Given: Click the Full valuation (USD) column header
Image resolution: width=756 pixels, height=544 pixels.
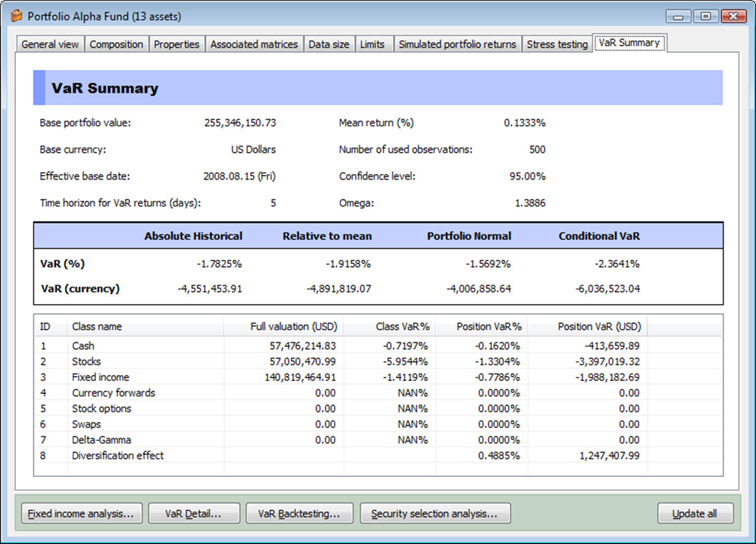Looking at the screenshot, I should (x=283, y=326).
